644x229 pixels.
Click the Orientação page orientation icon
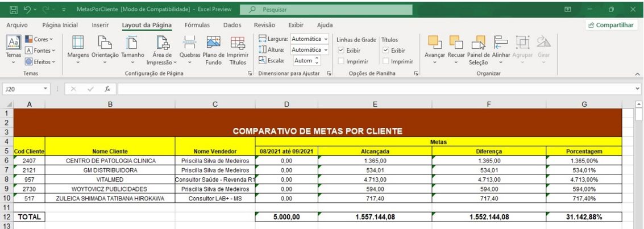pos(105,42)
